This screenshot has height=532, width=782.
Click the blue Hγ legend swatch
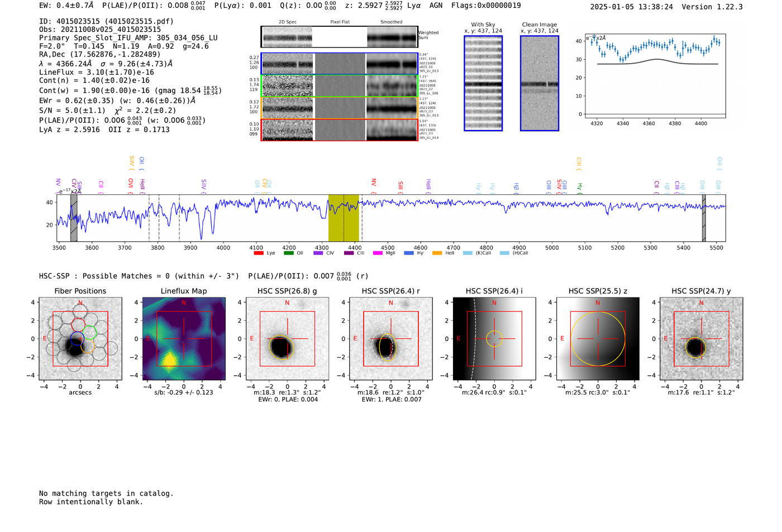pos(409,253)
